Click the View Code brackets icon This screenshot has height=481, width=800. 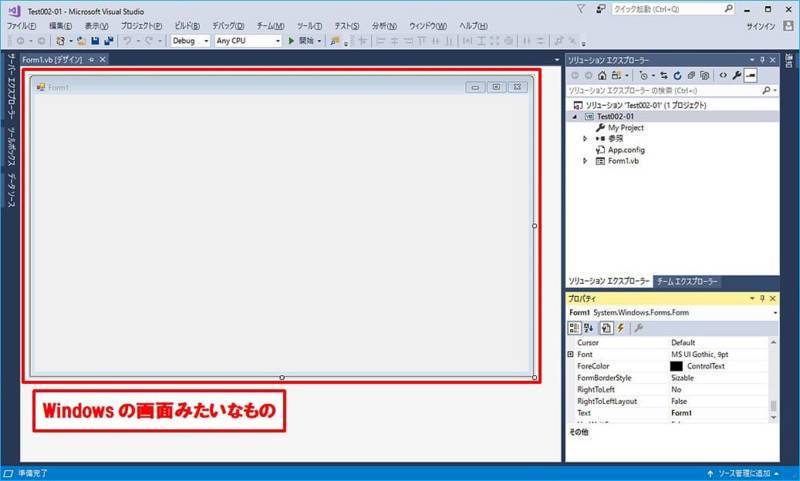click(723, 75)
